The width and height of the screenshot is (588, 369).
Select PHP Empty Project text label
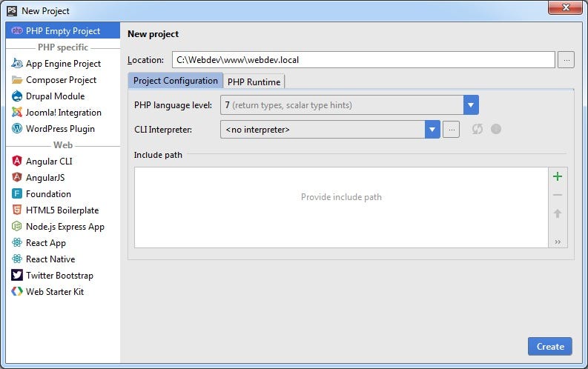click(x=63, y=31)
